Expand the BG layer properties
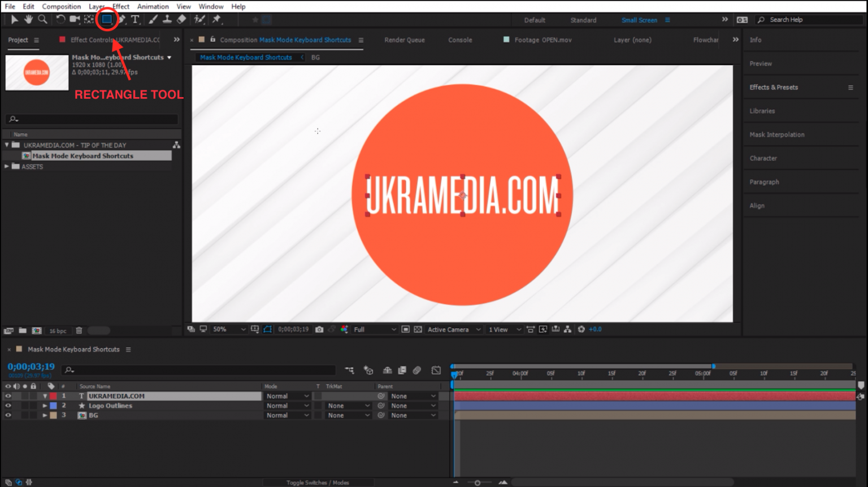 [45, 415]
